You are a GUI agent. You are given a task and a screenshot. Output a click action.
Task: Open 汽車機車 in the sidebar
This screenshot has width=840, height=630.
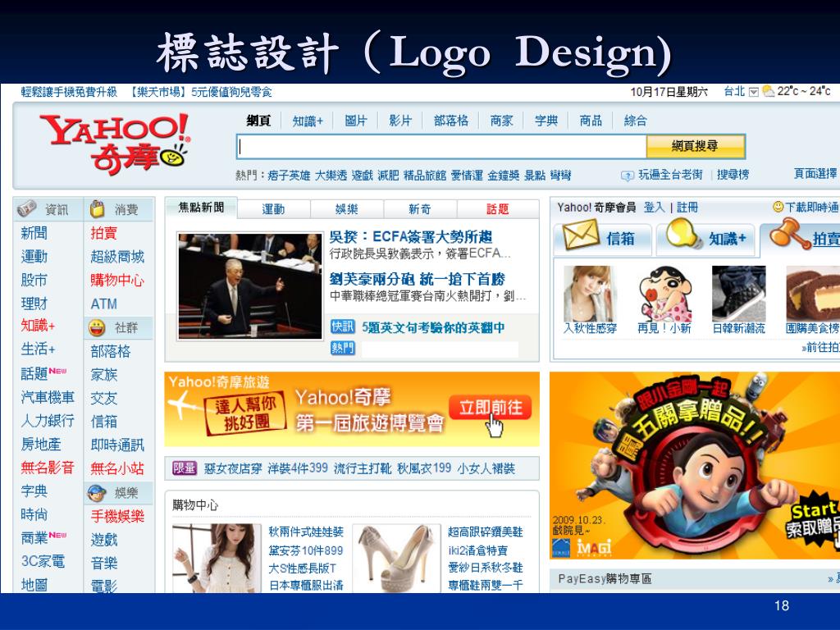coord(48,398)
